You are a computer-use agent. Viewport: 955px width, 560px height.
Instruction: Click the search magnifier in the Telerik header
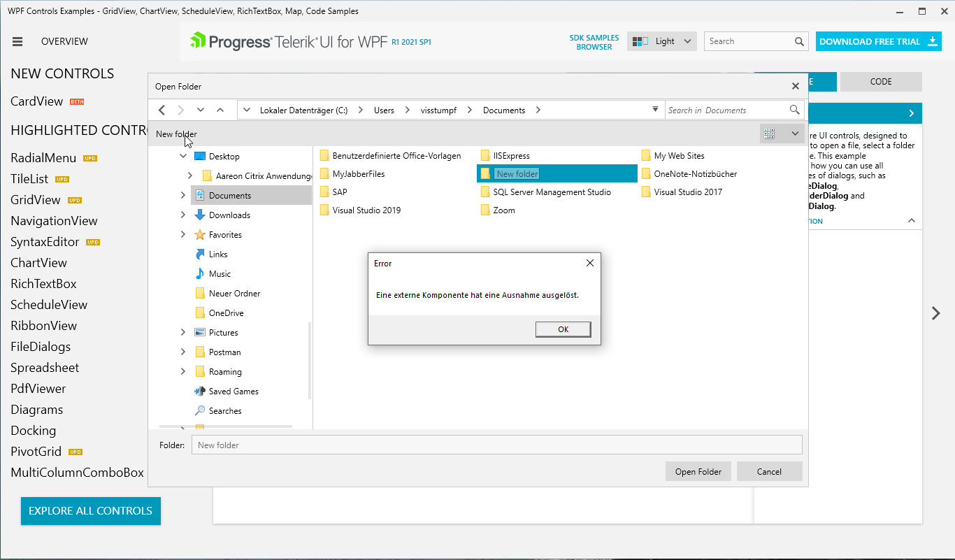799,42
